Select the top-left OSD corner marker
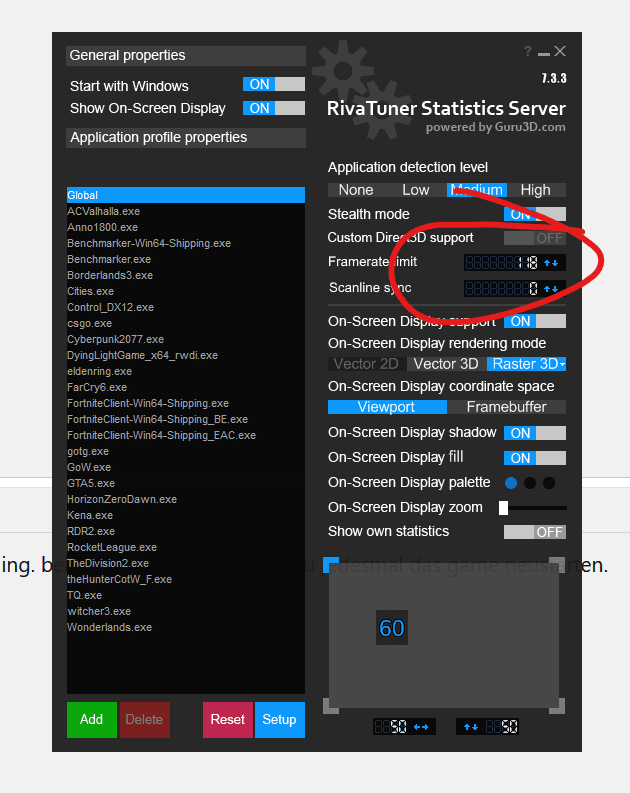 pyautogui.click(x=331, y=564)
